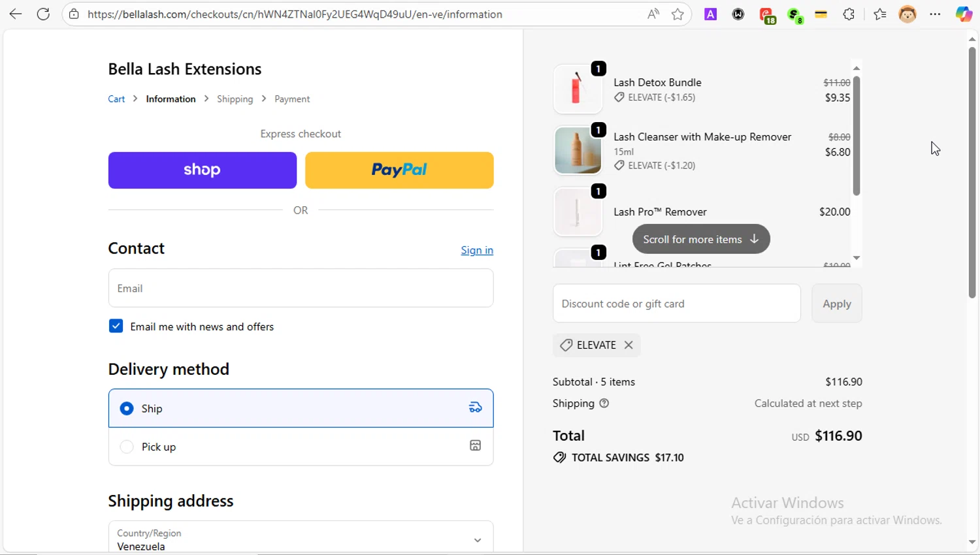Click the order summary list scrollbar thumb
Screen dimensions: 980x555
tap(857, 136)
